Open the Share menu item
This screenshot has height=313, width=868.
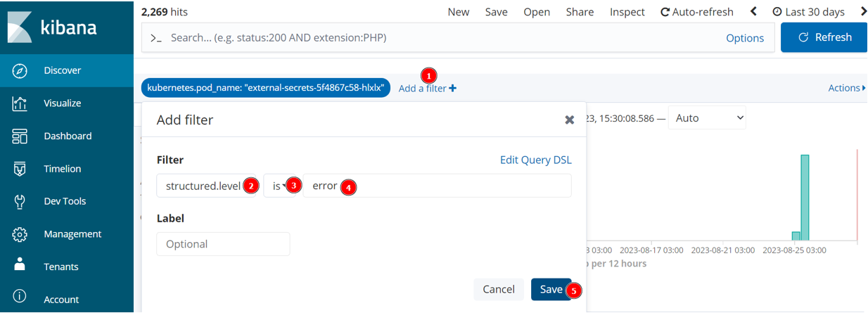coord(580,12)
